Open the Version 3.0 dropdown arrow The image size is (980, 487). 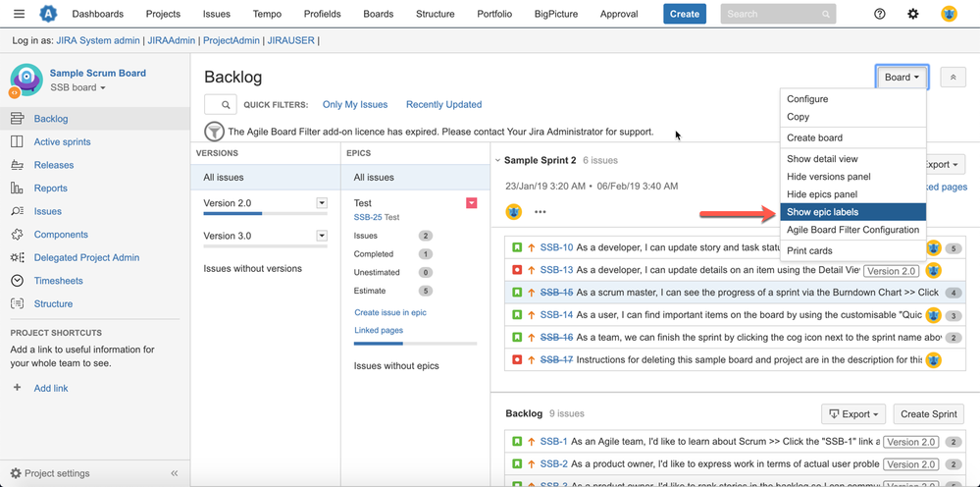322,236
